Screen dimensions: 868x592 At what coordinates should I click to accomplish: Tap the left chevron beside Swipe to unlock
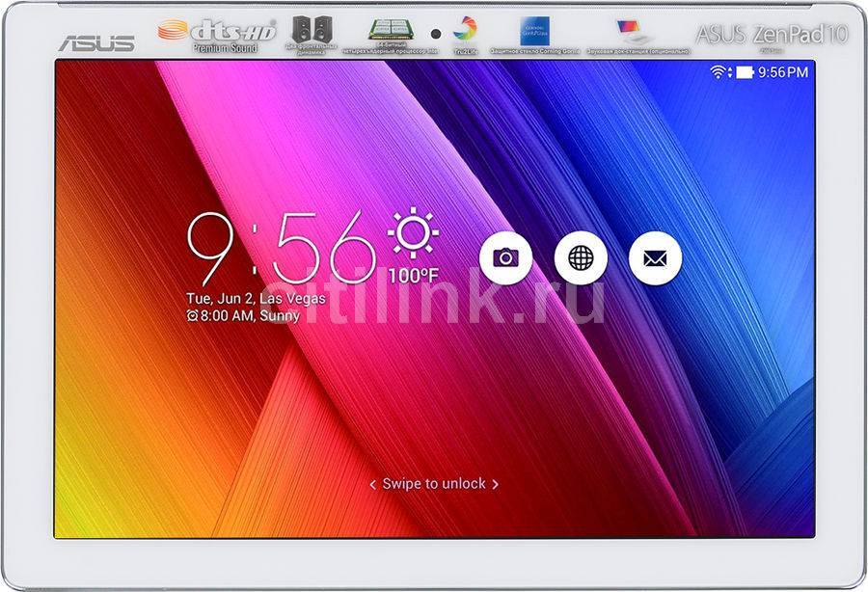372,485
